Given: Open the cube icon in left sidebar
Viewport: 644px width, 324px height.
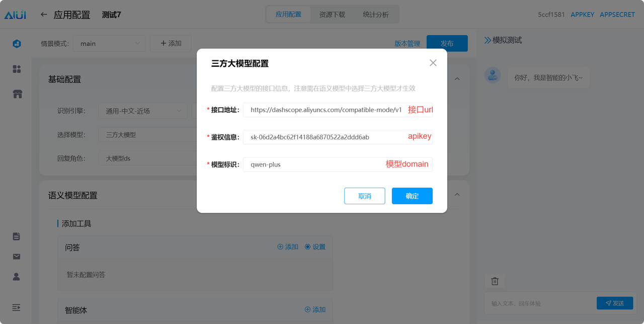Looking at the screenshot, I should [x=17, y=44].
